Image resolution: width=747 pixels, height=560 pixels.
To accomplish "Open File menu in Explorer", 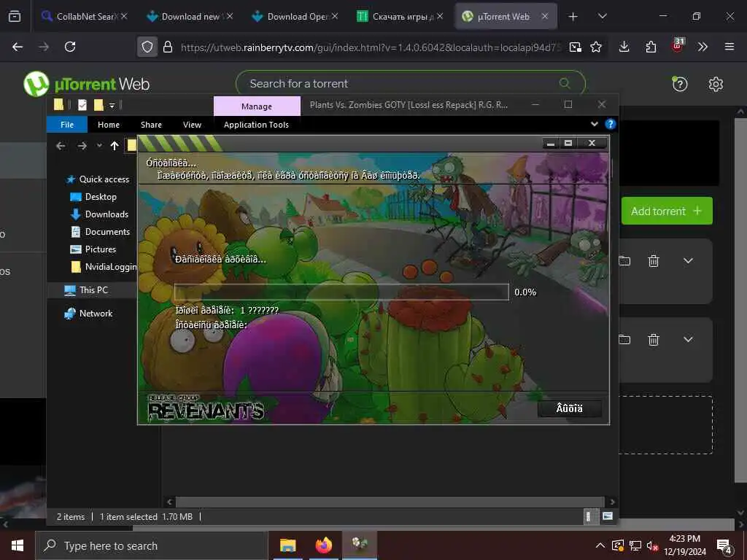I will 67,125.
